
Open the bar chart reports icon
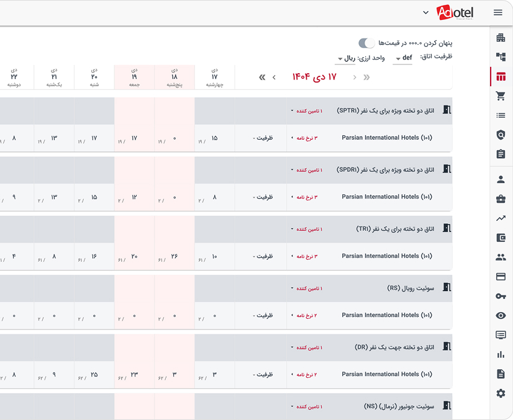(x=501, y=354)
